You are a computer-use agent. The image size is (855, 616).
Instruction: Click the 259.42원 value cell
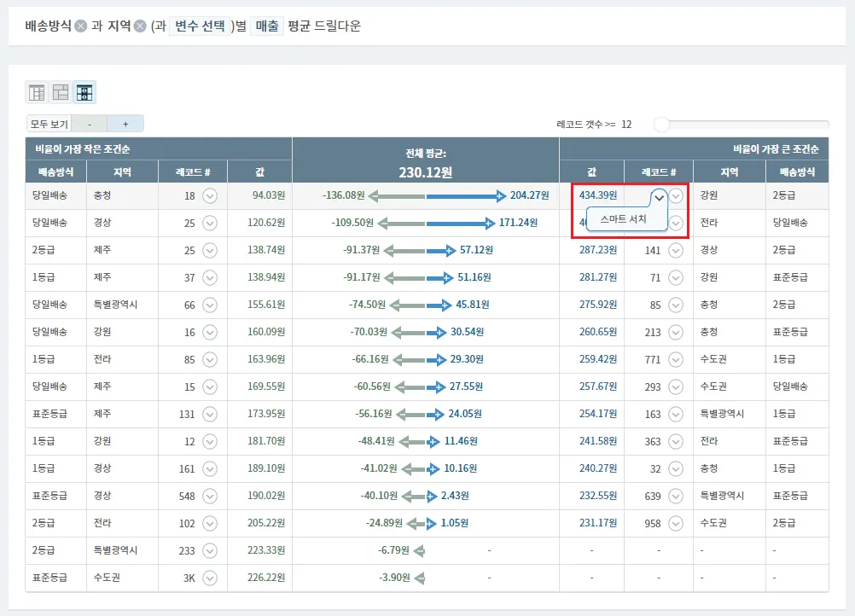coord(598,358)
